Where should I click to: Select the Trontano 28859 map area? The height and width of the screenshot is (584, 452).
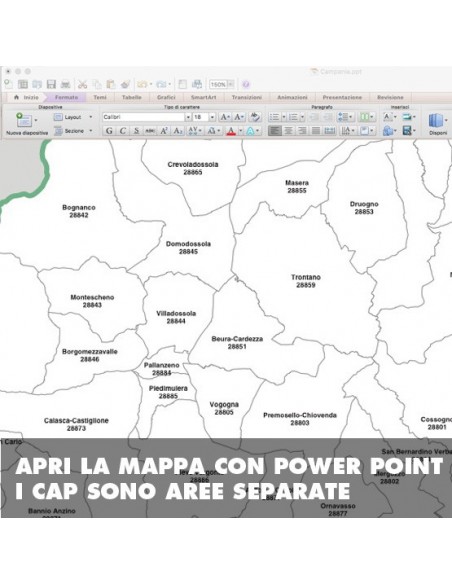[x=306, y=281]
